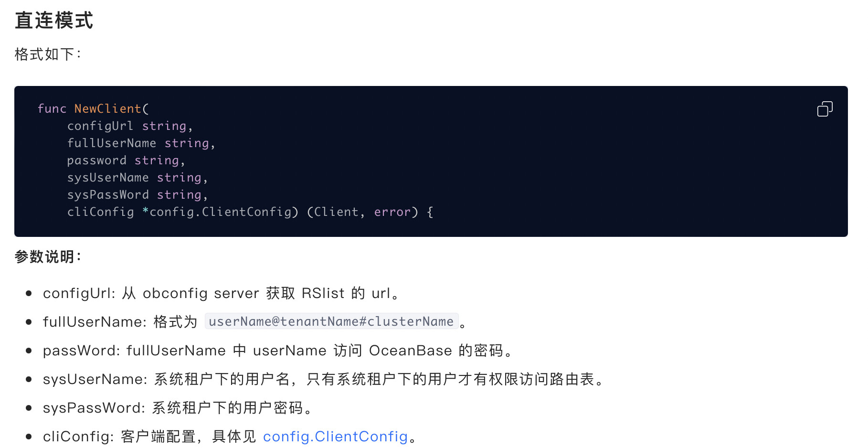Click the fullUserName string code line
The height and width of the screenshot is (448, 868).
click(141, 143)
